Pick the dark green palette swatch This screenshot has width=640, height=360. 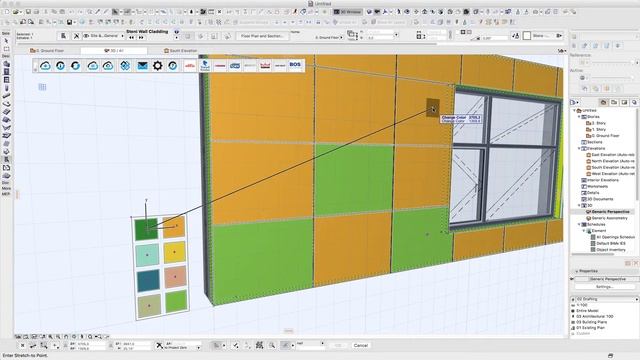[x=146, y=229]
